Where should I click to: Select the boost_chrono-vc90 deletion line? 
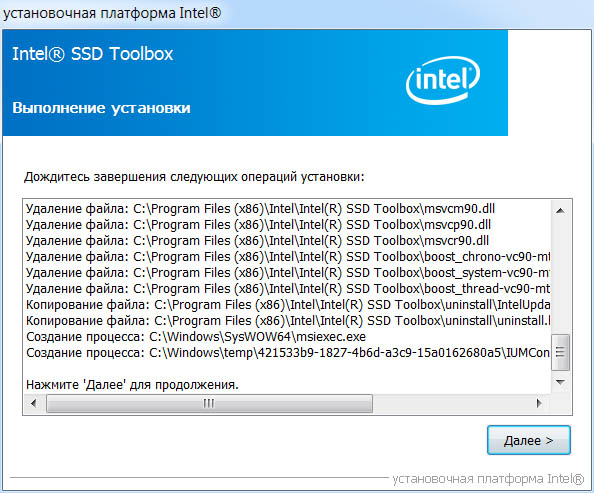tap(288, 257)
